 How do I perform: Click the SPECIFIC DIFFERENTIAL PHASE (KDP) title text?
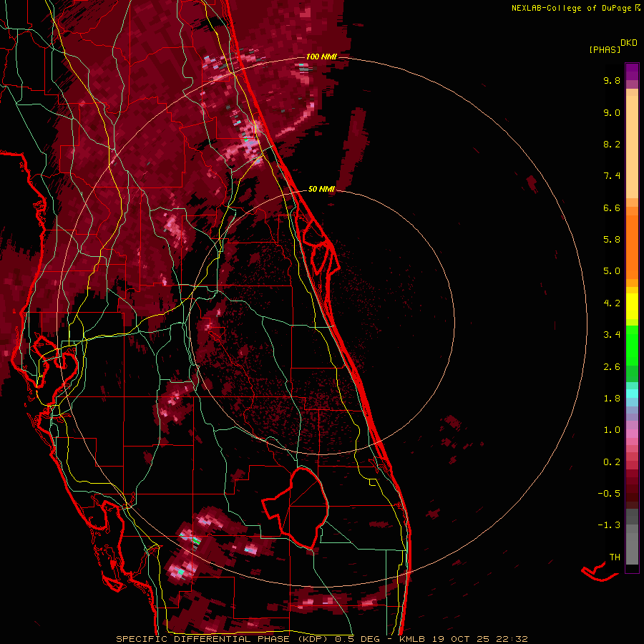click(x=223, y=639)
